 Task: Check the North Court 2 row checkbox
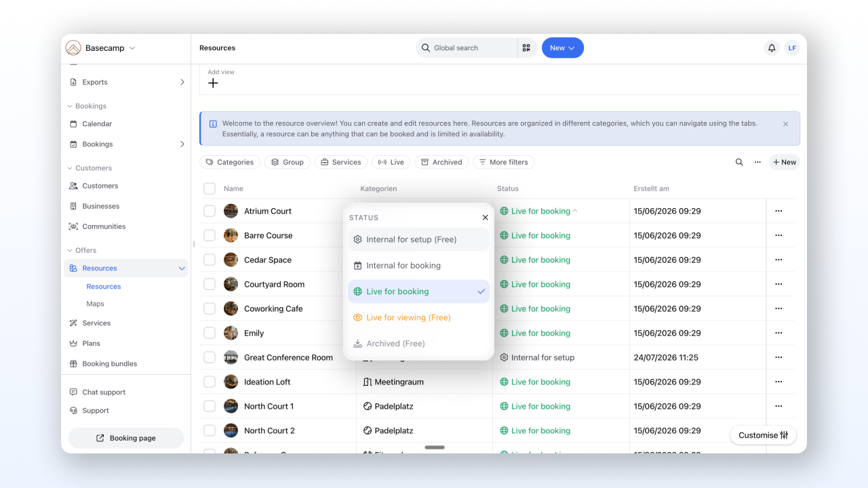210,430
